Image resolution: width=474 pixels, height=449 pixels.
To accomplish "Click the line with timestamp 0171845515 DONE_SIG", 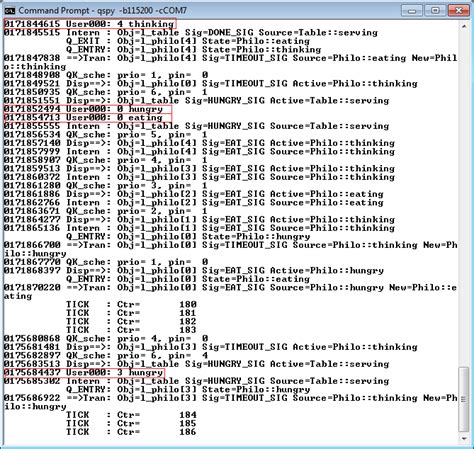I will [191, 33].
